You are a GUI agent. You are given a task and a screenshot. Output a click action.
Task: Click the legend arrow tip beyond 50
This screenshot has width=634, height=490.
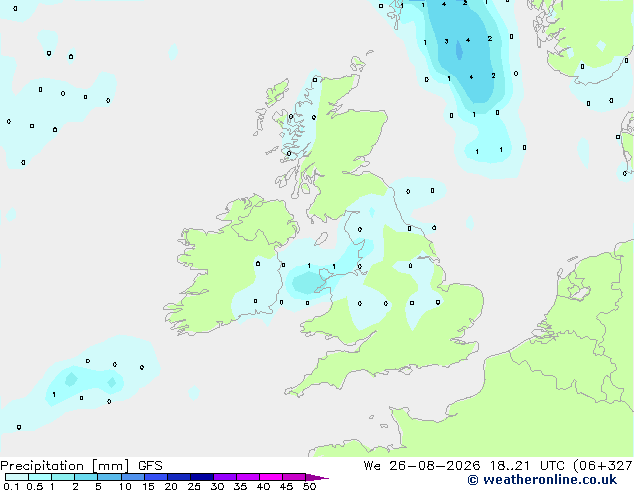(x=317, y=477)
